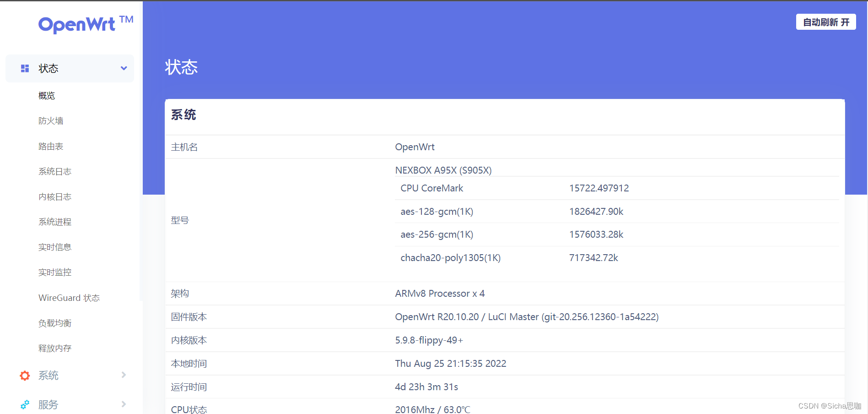The height and width of the screenshot is (414, 868).
Task: Click the aes-128-gcm(1K) label
Action: click(x=437, y=212)
